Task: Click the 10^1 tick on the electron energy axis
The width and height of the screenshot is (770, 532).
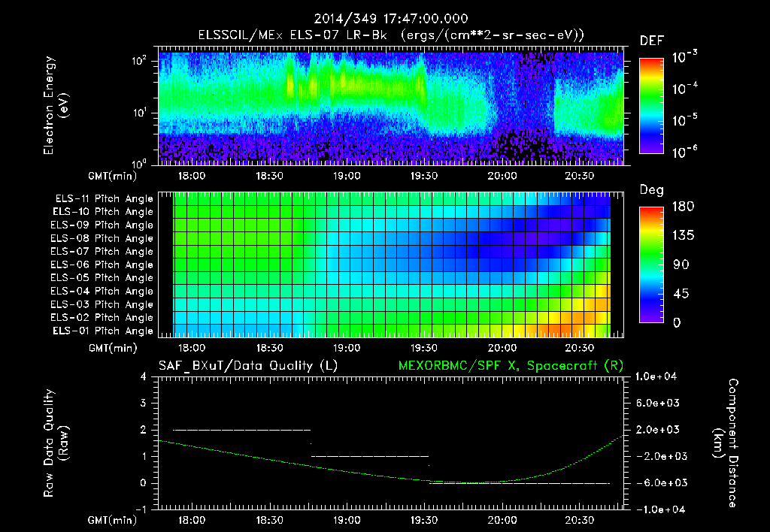Action: click(x=139, y=113)
